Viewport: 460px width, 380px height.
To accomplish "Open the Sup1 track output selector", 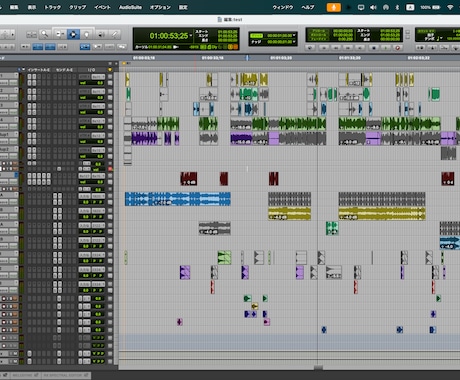I will pos(98,135).
